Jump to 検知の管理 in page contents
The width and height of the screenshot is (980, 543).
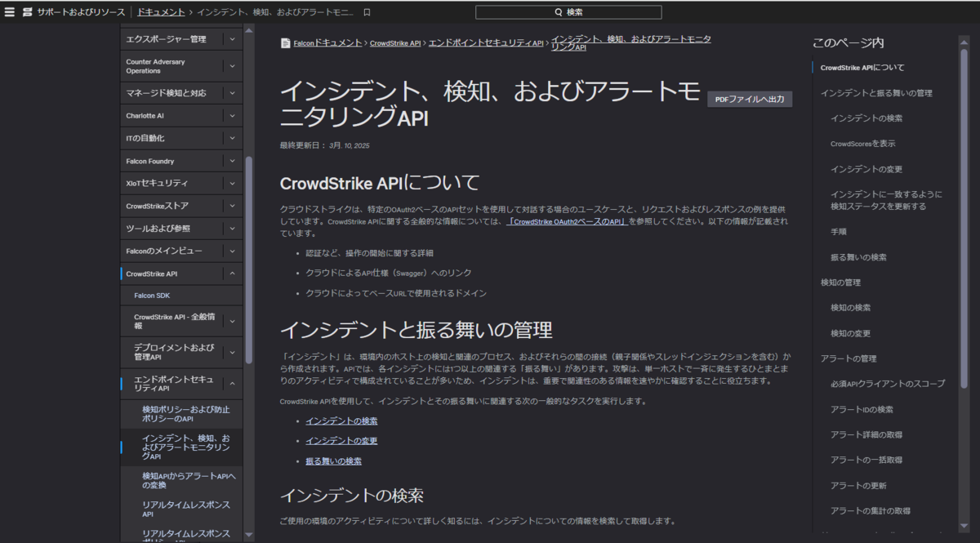pos(840,283)
